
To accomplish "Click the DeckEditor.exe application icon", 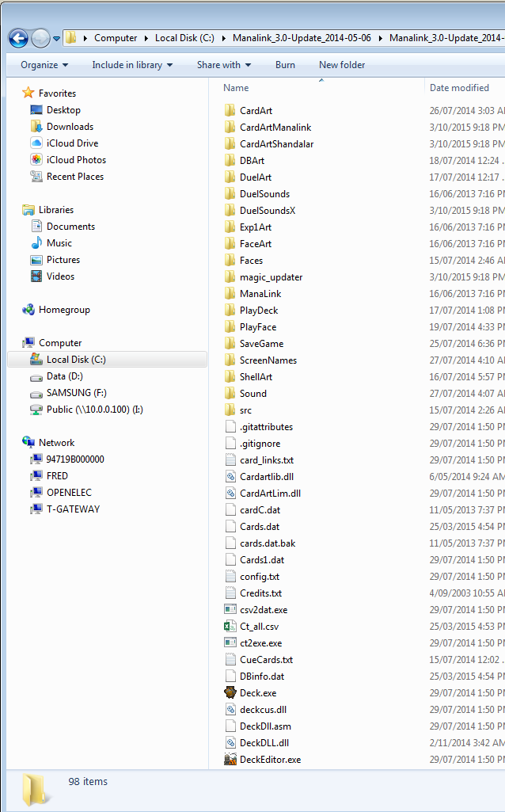I will [x=230, y=759].
